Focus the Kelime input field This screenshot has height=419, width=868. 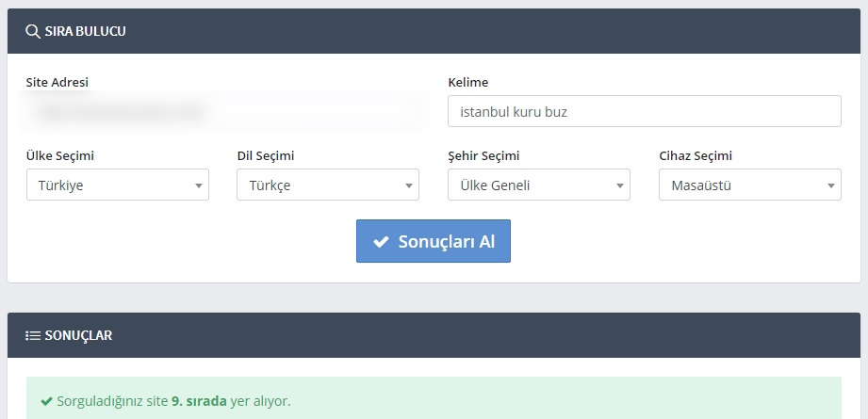tap(645, 111)
